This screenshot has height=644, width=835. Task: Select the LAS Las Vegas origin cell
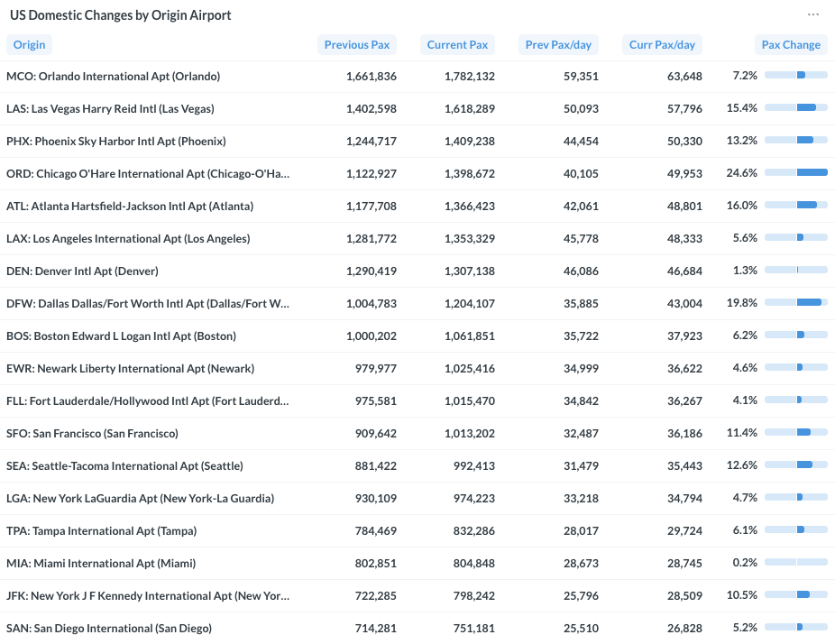point(110,109)
